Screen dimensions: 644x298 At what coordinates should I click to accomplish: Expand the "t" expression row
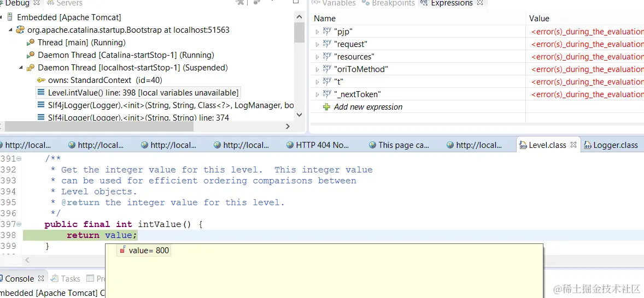(x=317, y=82)
